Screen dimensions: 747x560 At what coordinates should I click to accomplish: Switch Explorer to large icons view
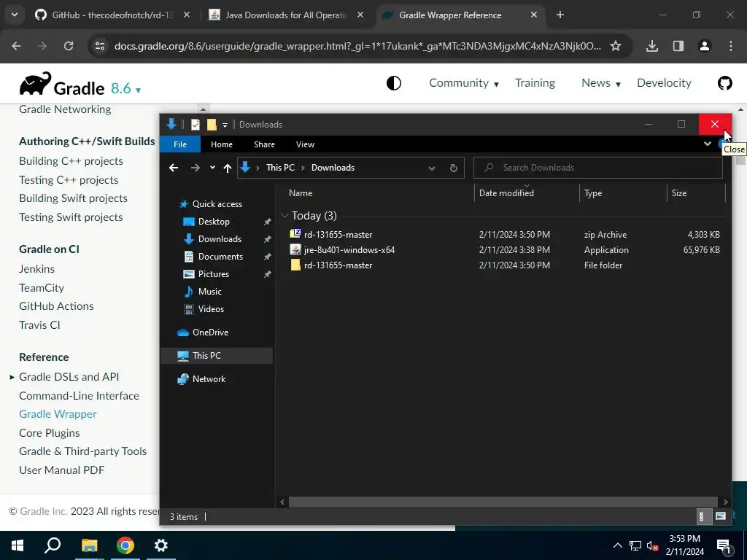pyautogui.click(x=720, y=516)
